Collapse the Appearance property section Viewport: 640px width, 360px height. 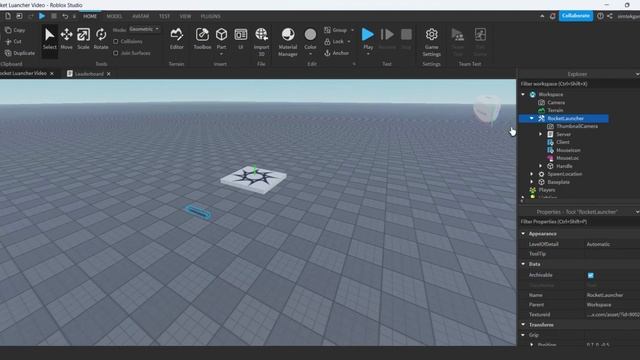[x=523, y=233]
